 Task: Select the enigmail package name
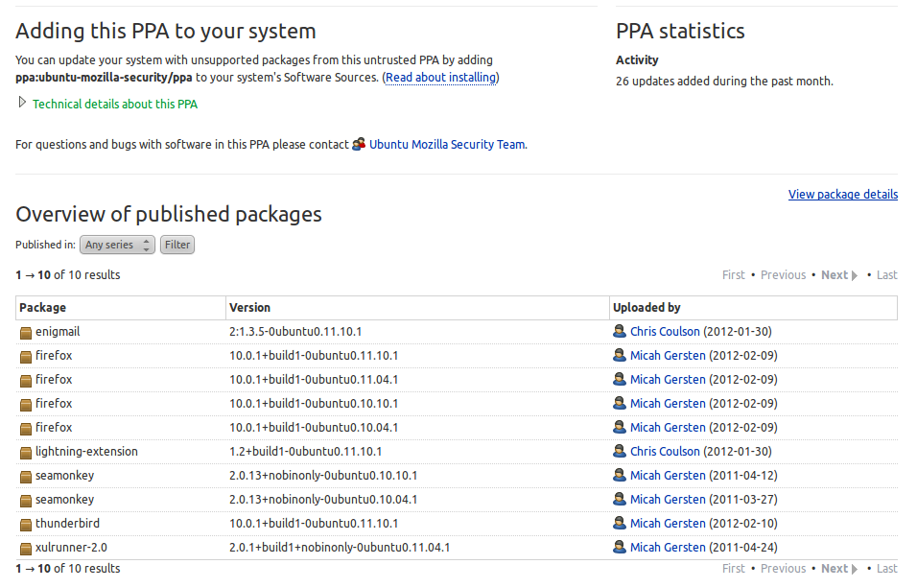[x=58, y=332]
